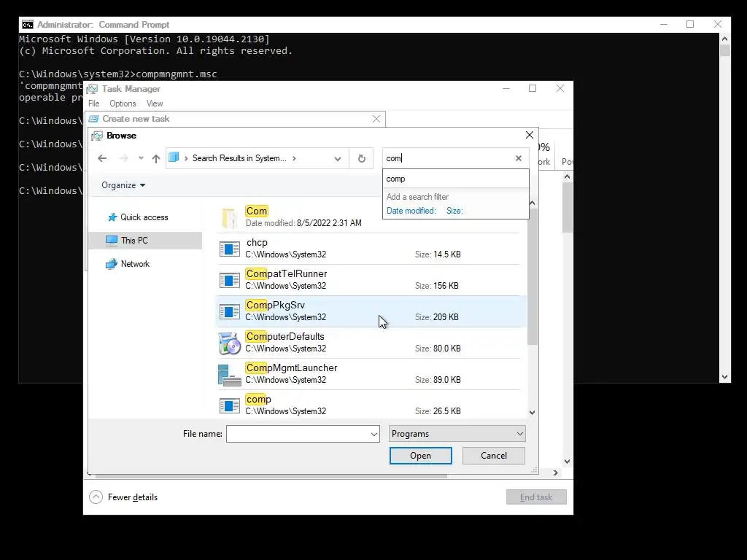Expand breadcrumb chevron after Search Results
Image resolution: width=747 pixels, height=560 pixels.
[295, 158]
